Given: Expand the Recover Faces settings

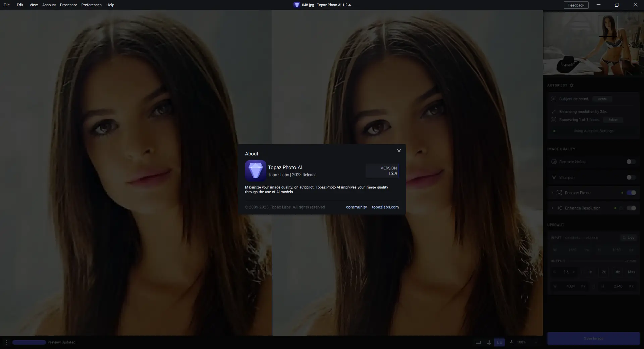Looking at the screenshot, I should [552, 193].
